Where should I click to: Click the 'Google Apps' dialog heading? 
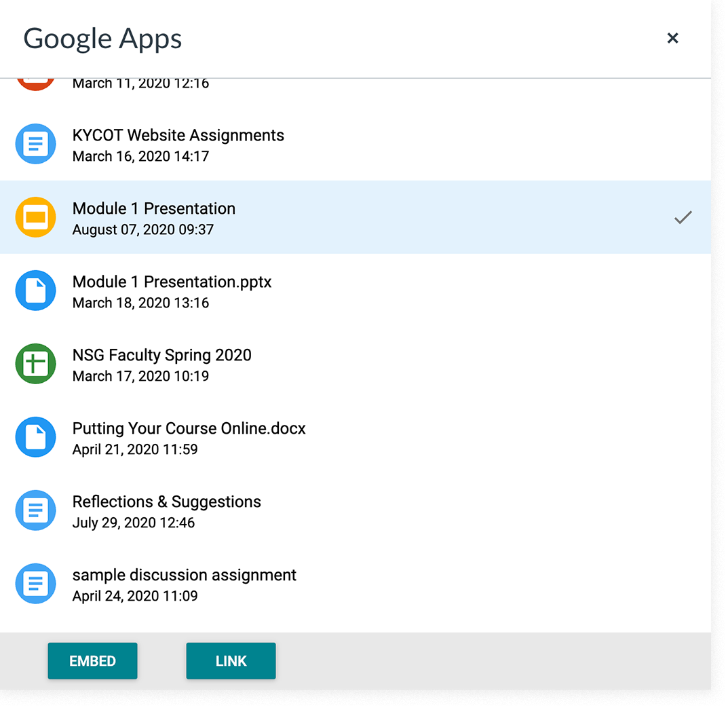point(102,39)
